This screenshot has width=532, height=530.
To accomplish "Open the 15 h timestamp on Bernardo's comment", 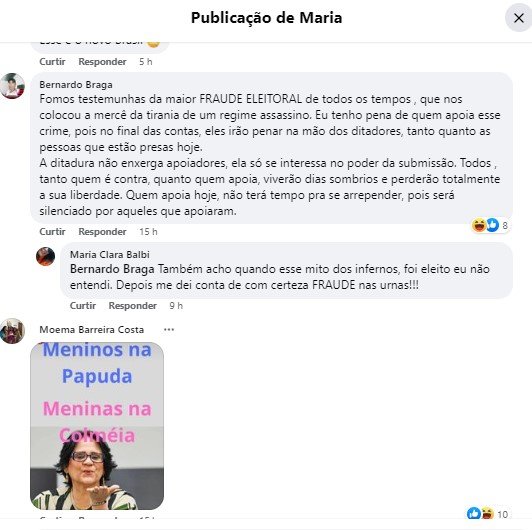I will tap(148, 232).
